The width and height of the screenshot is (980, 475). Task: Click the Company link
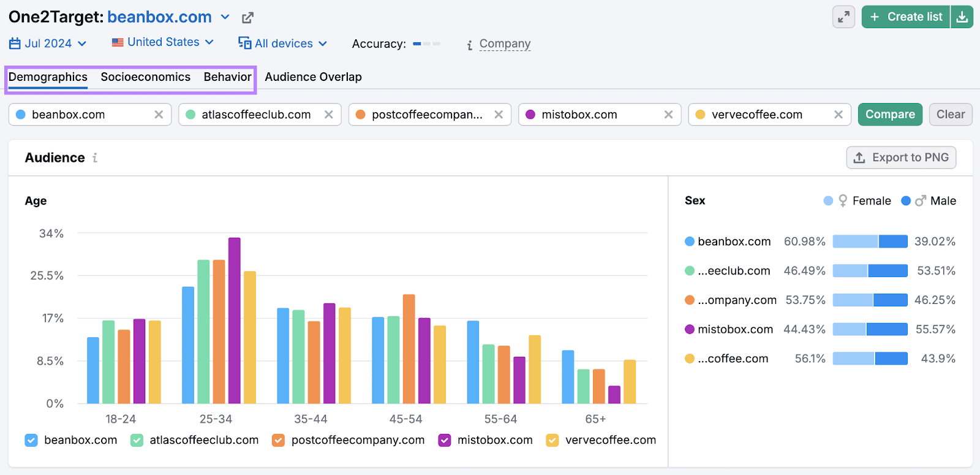click(x=505, y=44)
